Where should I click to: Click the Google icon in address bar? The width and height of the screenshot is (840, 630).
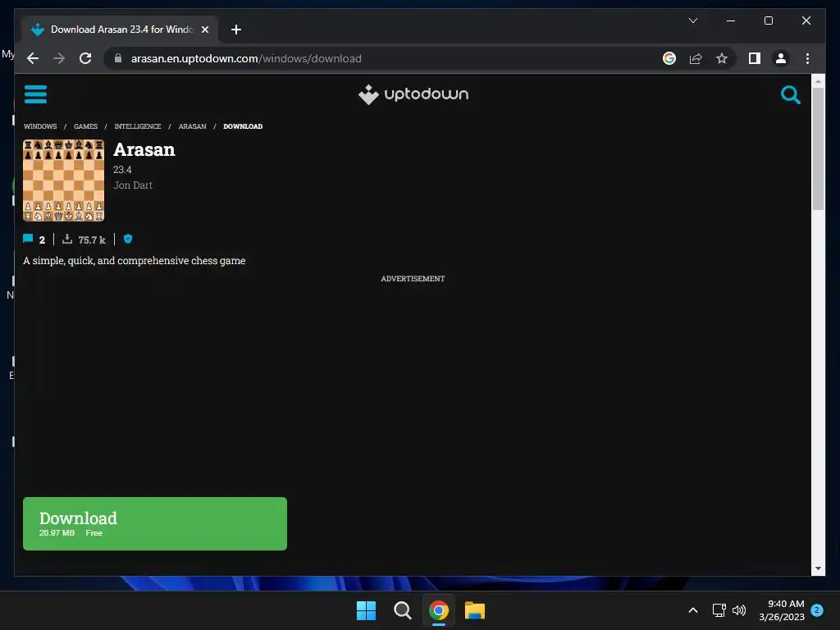tap(669, 58)
